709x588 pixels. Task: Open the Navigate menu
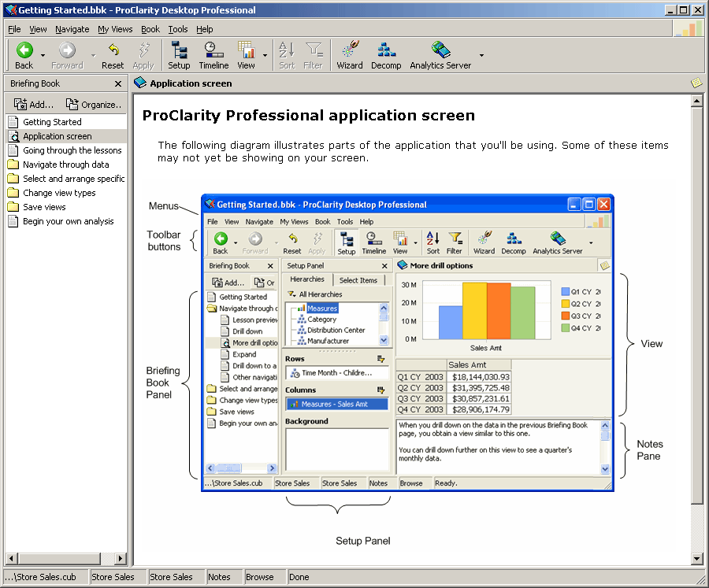click(72, 29)
